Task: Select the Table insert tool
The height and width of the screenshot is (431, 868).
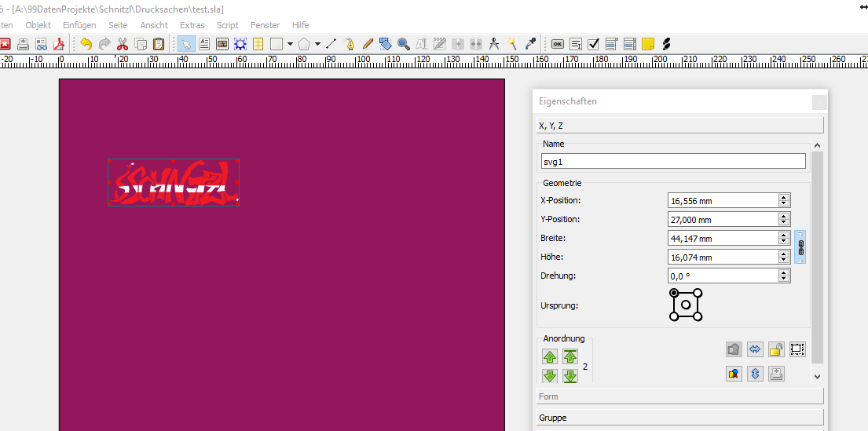Action: [x=258, y=44]
